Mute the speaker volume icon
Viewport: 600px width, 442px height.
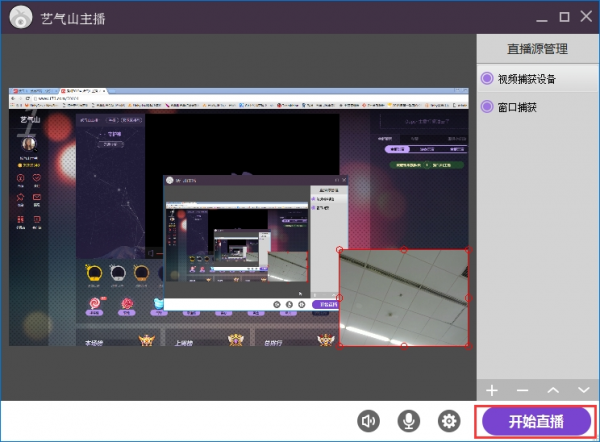[x=368, y=421]
